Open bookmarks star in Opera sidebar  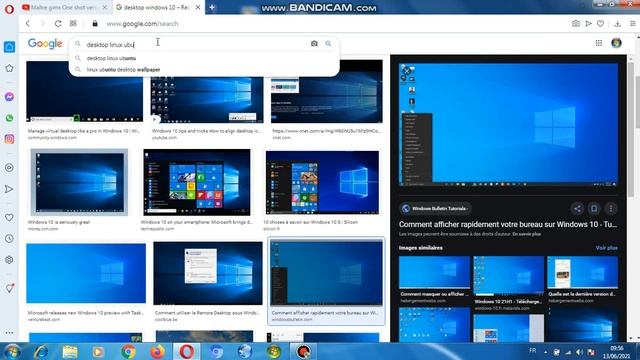pos(9,68)
